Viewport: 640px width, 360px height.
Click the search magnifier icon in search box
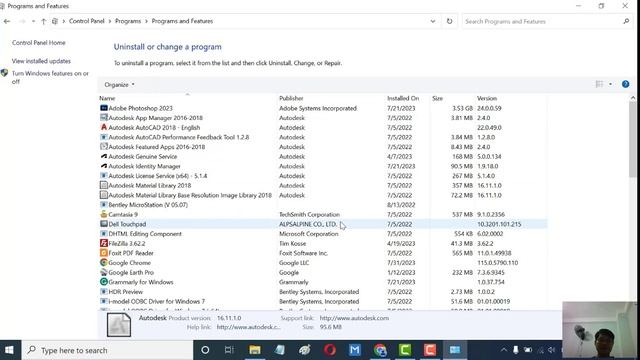pyautogui.click(x=626, y=21)
